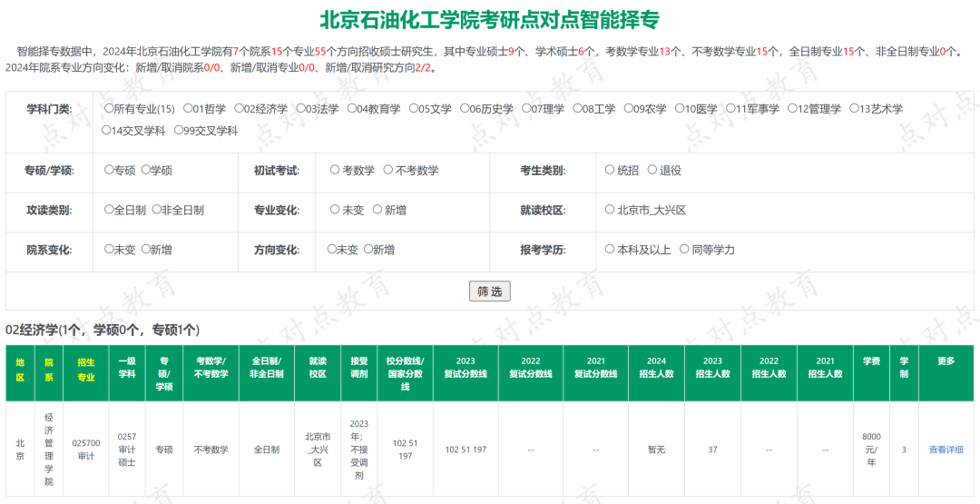Screen dimensions: 980x504
Task: Click the 2023 复试分数线 header
Action: click(465, 373)
